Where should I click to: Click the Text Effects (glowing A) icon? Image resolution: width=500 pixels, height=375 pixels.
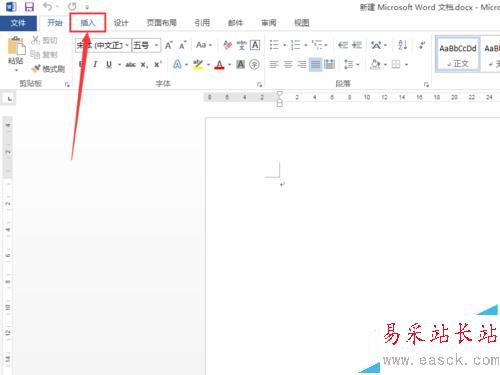click(177, 64)
